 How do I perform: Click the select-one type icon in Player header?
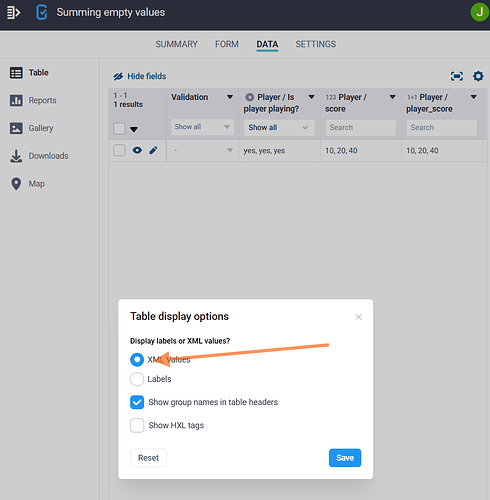tap(249, 97)
